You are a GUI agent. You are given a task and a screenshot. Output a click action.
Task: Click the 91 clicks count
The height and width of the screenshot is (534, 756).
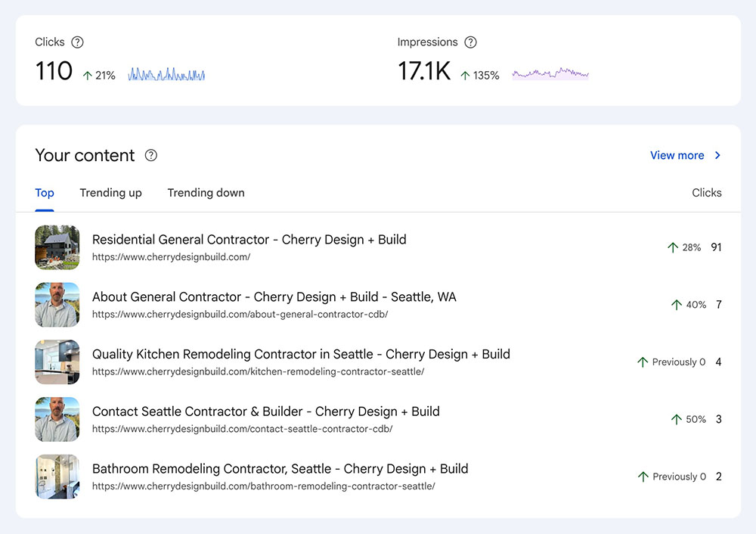pos(717,247)
